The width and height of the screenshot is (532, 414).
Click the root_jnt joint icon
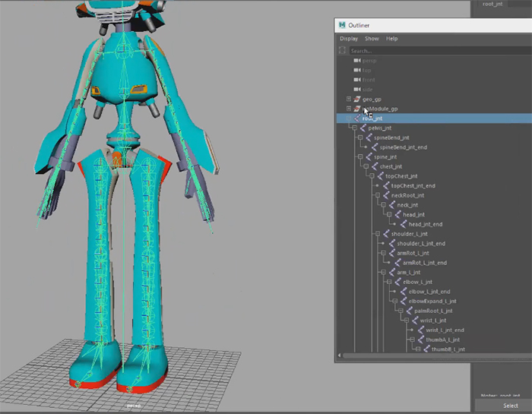pos(357,119)
